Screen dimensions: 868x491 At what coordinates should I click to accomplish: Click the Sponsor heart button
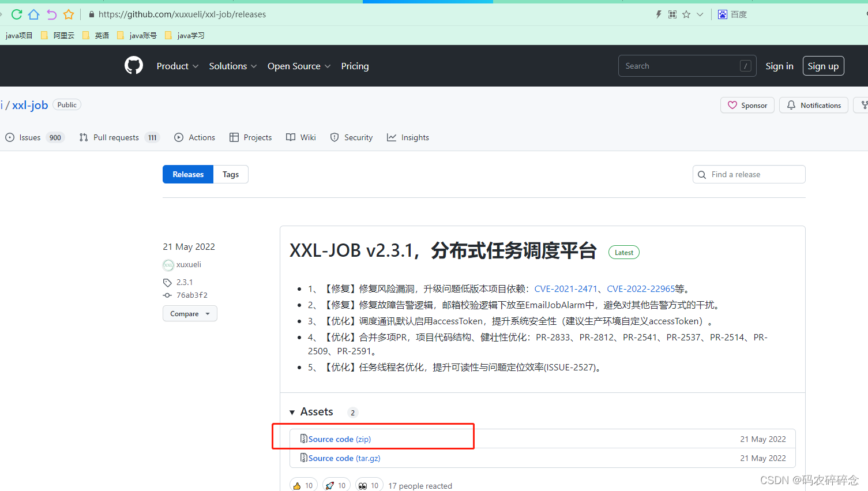pos(747,105)
